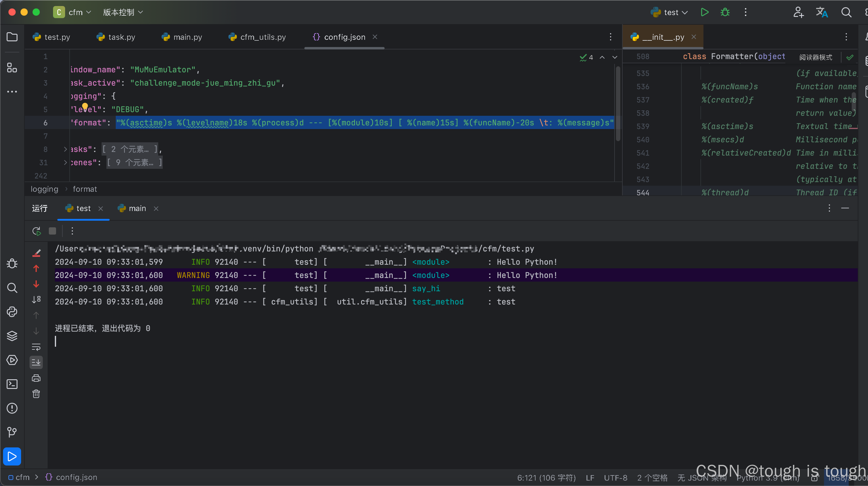Image resolution: width=868 pixels, height=486 pixels.
Task: Expand the collapsed scenes array on line 31
Action: pyautogui.click(x=65, y=163)
